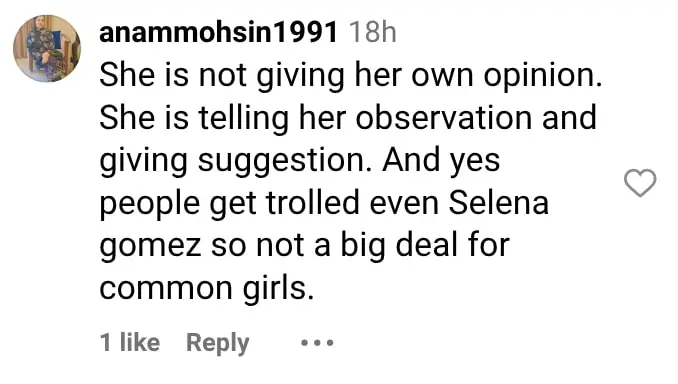View who liked via '1 like'
Viewport: 678px width, 384px height.
[x=130, y=342]
